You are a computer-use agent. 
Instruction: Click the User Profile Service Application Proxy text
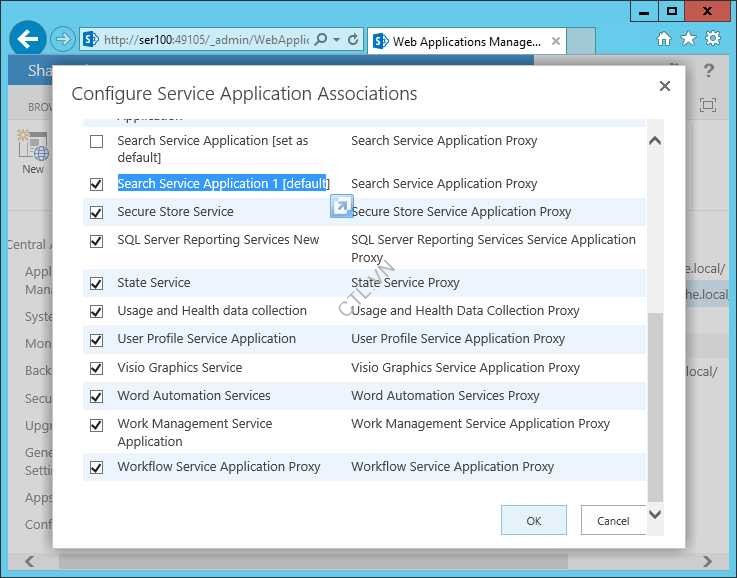point(458,339)
